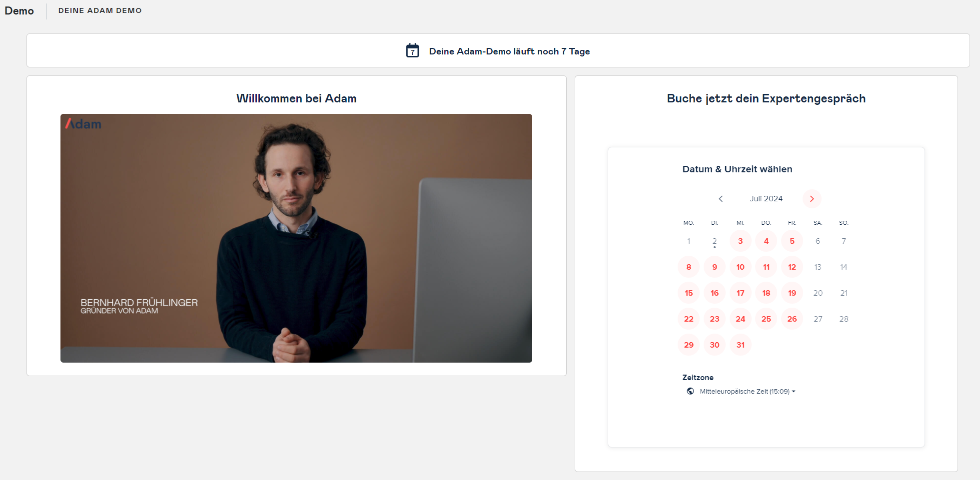The height and width of the screenshot is (480, 980).
Task: Click the 'Deine Adam-Demo läuft noch 7 Tage' text
Action: (x=509, y=51)
